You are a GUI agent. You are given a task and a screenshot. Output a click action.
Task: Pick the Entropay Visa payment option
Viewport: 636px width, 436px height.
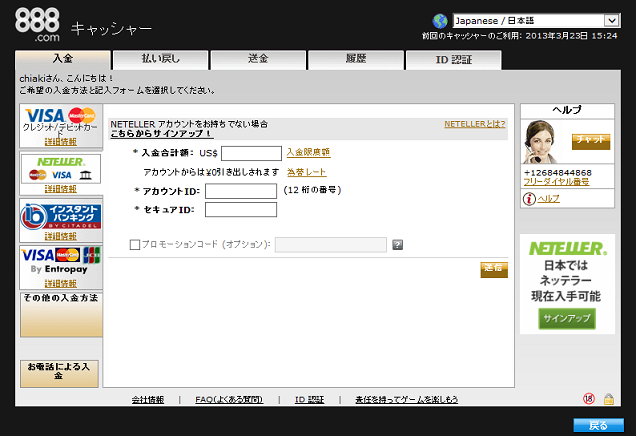tap(60, 262)
